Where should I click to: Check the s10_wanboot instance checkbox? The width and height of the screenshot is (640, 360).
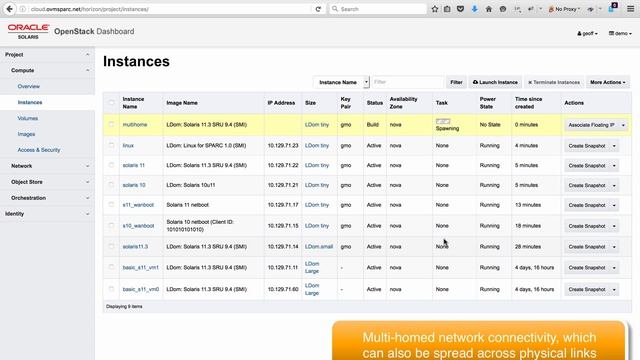point(111,226)
